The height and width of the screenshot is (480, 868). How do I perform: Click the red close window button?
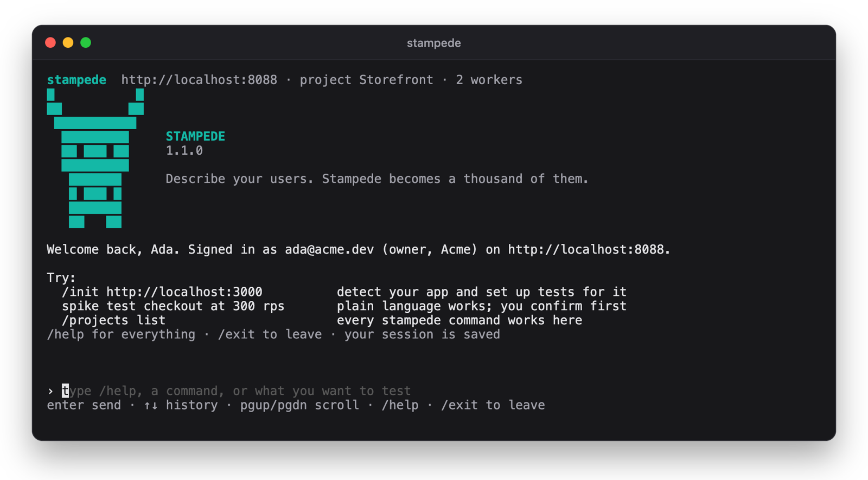[50, 42]
